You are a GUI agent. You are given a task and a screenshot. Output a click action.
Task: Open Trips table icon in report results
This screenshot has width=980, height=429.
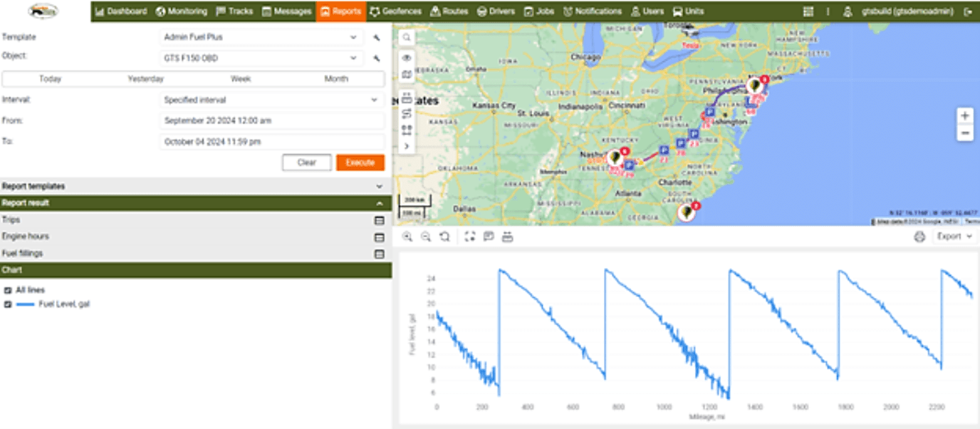coord(380,220)
